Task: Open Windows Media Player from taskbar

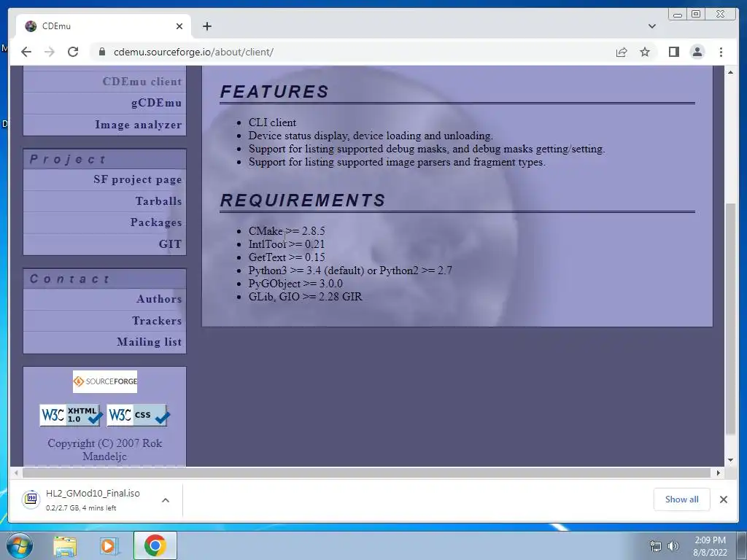Action: [x=109, y=545]
